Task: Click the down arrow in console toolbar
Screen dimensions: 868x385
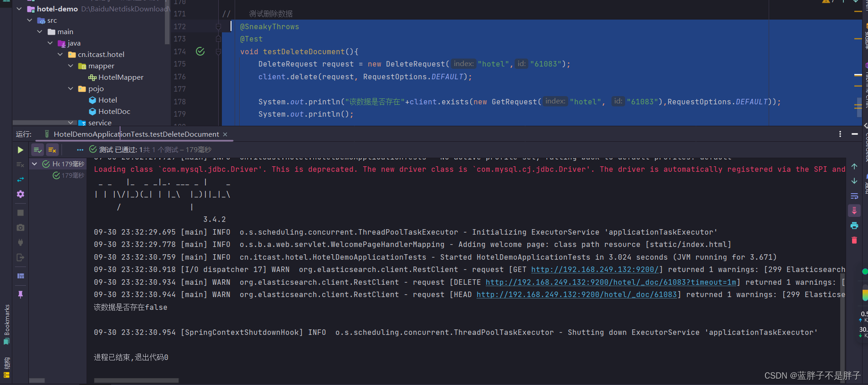Action: pyautogui.click(x=854, y=181)
